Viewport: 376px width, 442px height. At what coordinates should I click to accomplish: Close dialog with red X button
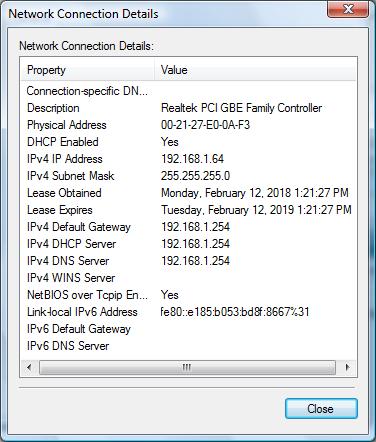[348, 9]
